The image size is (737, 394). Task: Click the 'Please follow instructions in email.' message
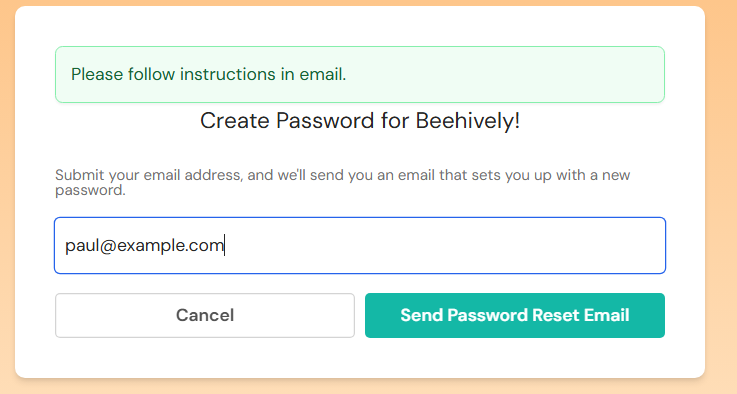[x=208, y=74]
